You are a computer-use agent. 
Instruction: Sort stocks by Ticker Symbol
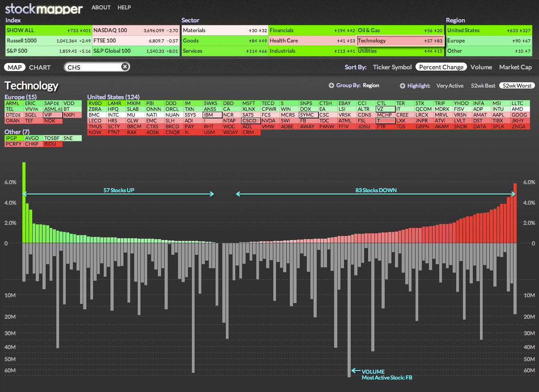click(x=392, y=67)
